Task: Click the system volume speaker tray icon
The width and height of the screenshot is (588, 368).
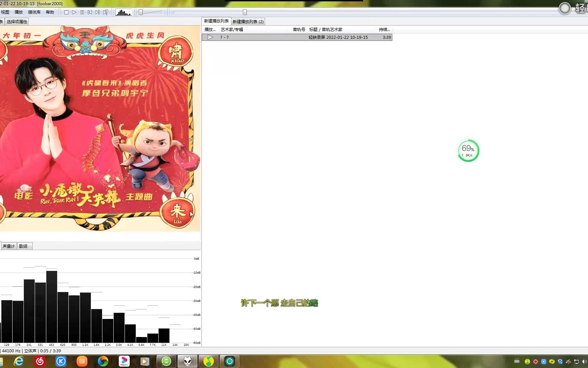Action: (x=585, y=362)
